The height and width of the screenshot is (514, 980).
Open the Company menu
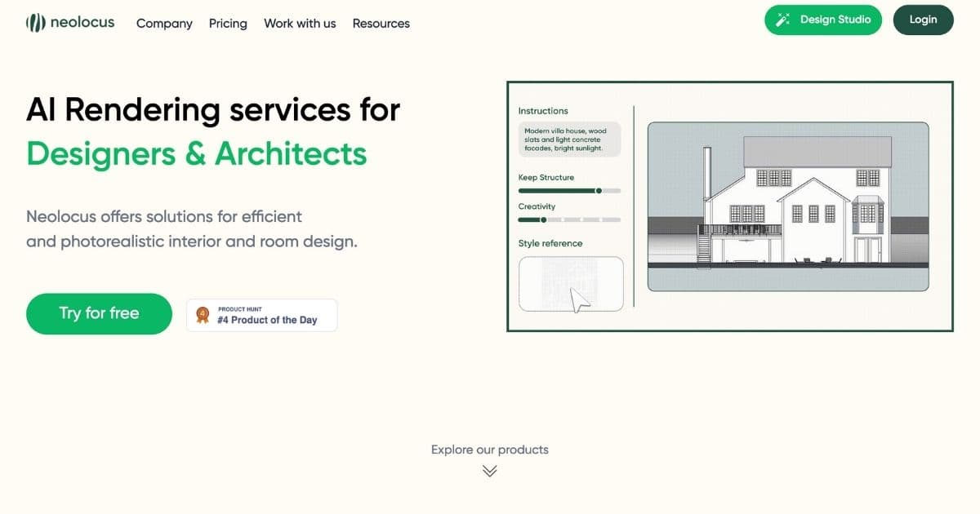(x=164, y=24)
